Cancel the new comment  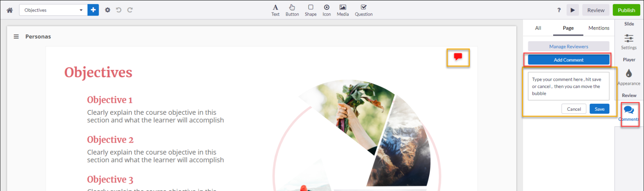[574, 109]
